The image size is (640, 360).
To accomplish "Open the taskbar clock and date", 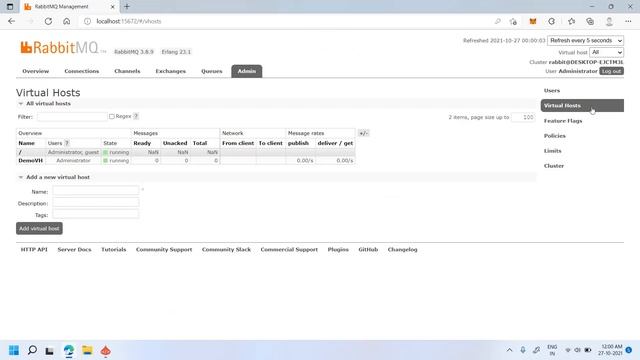I will pyautogui.click(x=611, y=350).
